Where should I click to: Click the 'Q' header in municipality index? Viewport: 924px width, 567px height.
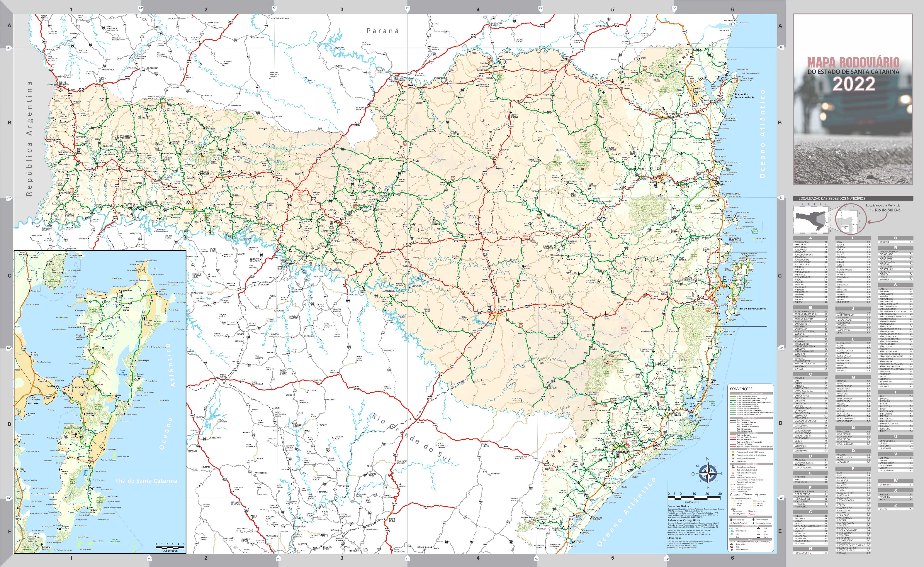pos(896,238)
